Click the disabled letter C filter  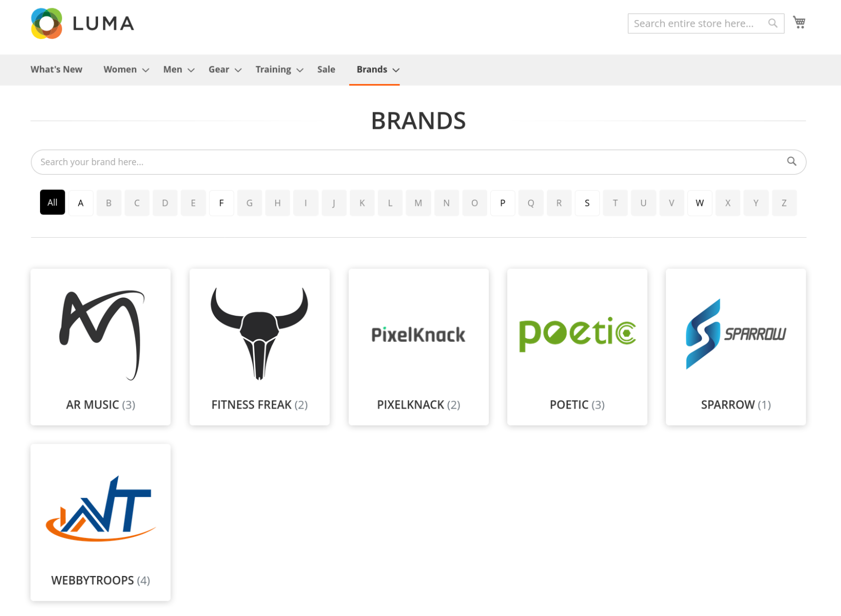[137, 203]
